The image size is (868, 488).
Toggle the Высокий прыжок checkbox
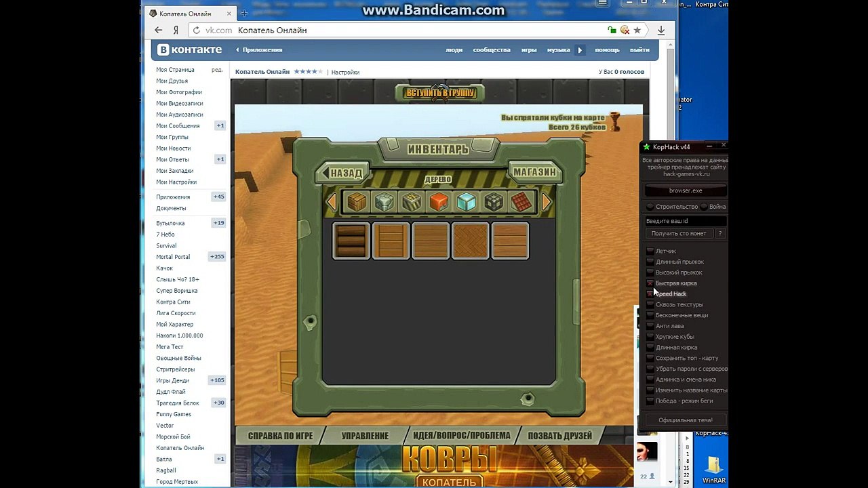pos(650,272)
